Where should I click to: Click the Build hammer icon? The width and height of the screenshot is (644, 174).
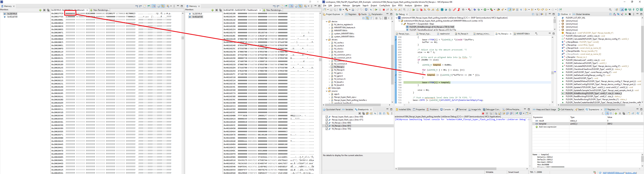[346, 10]
